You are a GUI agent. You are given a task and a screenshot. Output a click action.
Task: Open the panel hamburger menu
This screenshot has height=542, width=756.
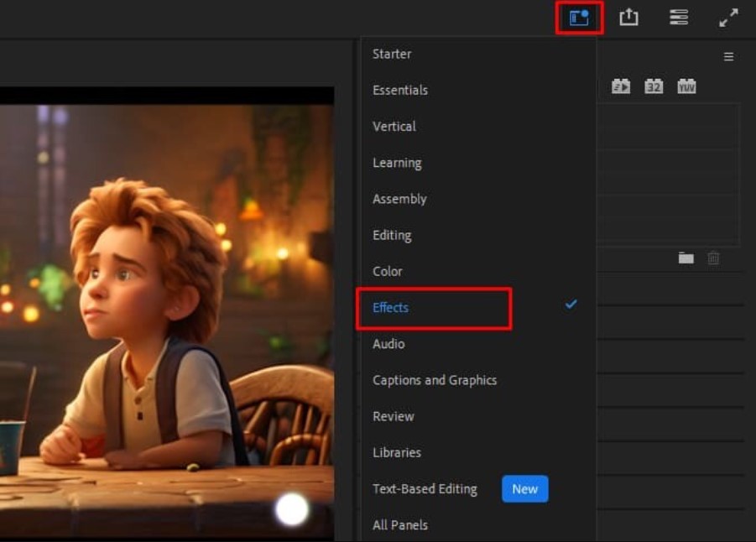click(x=728, y=57)
